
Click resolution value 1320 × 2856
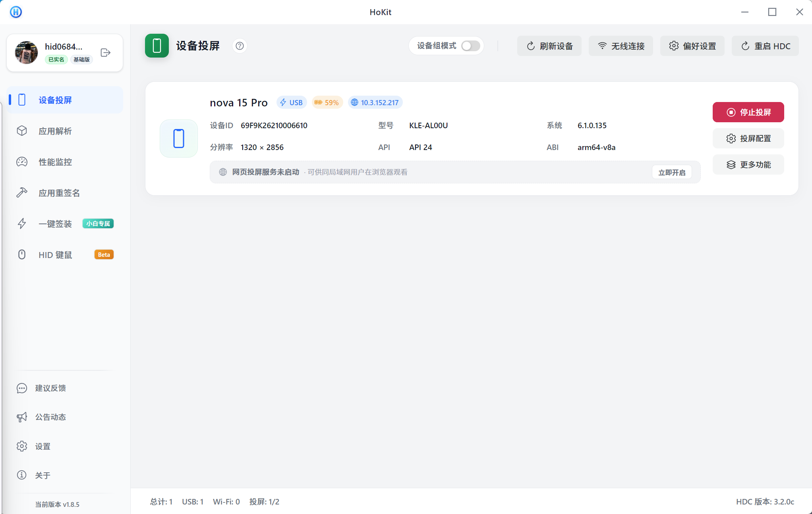click(x=262, y=147)
